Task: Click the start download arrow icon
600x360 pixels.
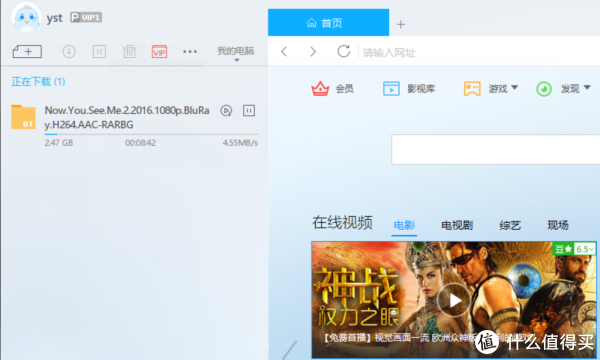Action: coord(69,51)
